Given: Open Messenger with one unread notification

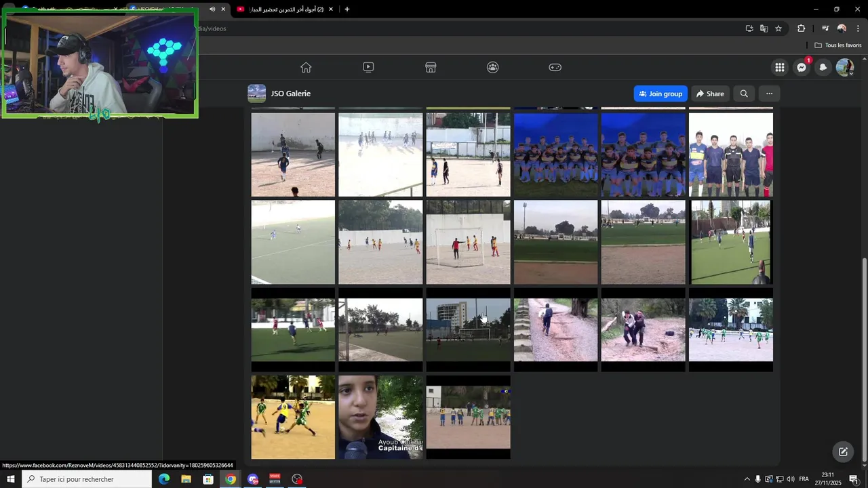Looking at the screenshot, I should pos(802,67).
